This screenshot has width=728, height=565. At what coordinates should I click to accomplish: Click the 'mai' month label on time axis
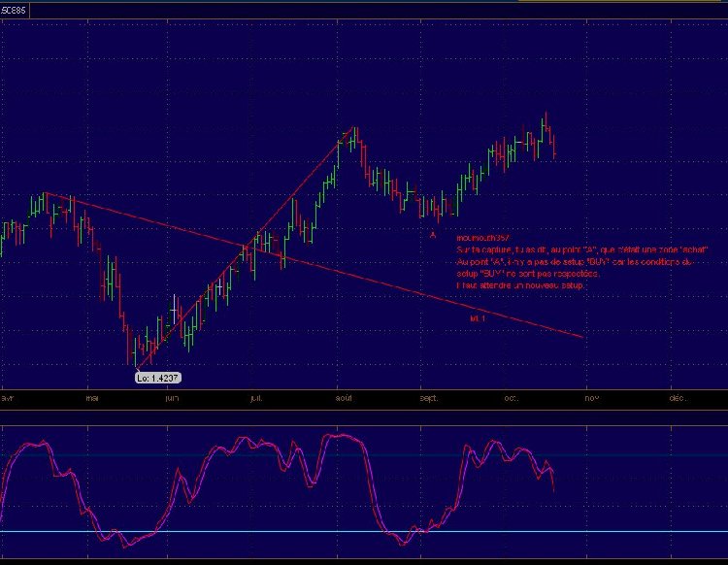click(92, 398)
